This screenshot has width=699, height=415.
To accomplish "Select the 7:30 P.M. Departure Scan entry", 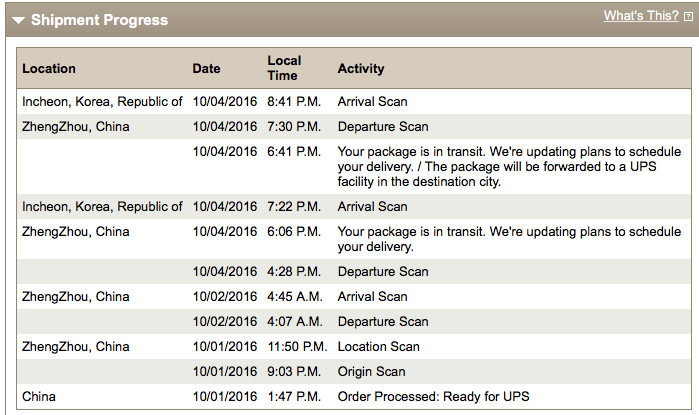I will point(354,127).
